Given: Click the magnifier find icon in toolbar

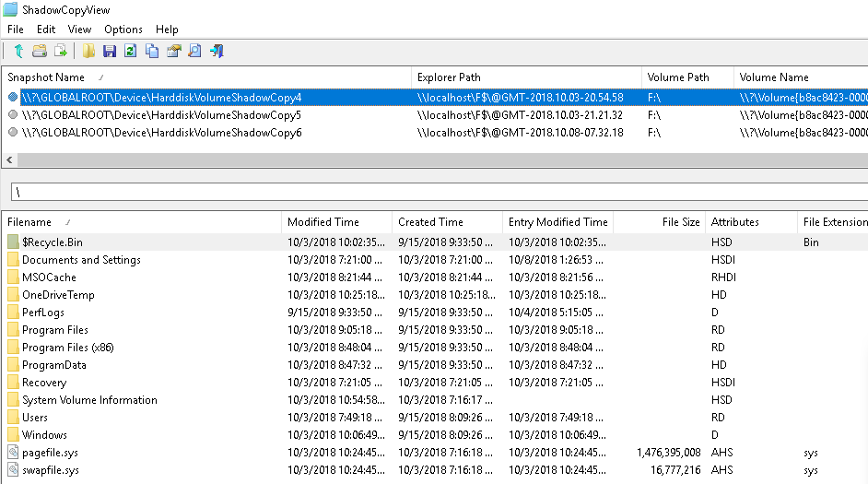Looking at the screenshot, I should coord(194,52).
